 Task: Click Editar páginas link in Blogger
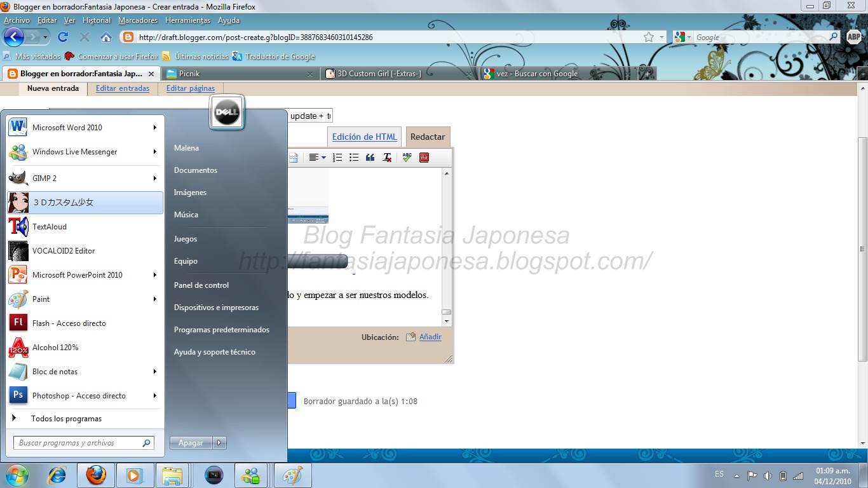tap(191, 88)
